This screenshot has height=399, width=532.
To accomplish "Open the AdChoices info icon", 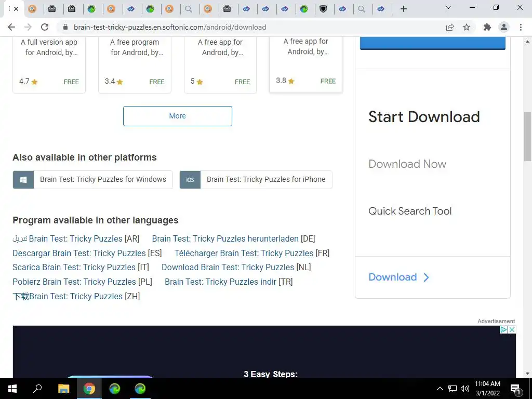I will click(504, 329).
